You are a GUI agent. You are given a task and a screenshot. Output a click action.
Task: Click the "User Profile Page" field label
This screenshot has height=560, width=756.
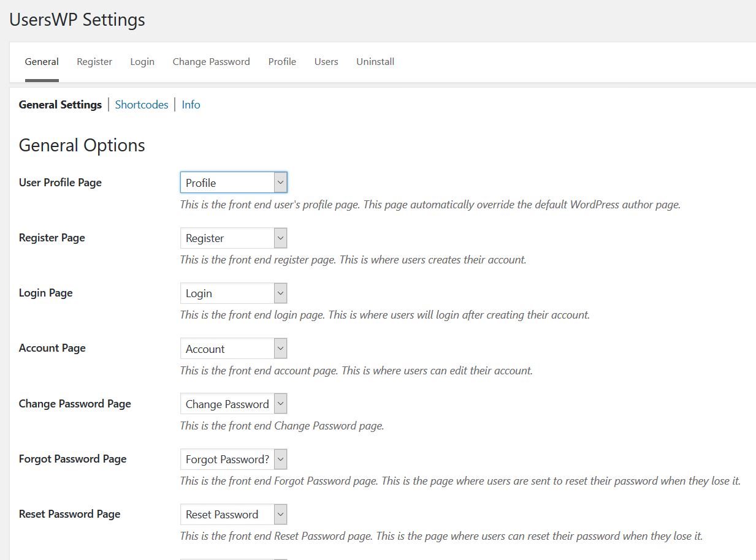[x=60, y=183]
